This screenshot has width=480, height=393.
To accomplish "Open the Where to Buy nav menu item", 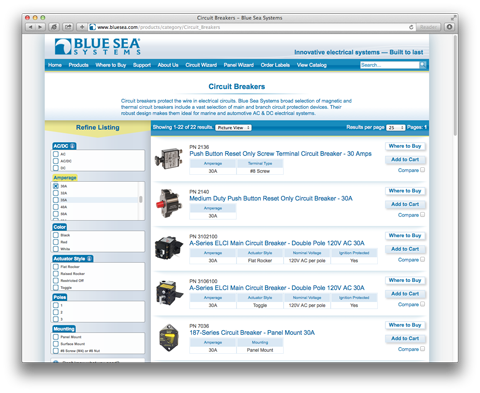I will [111, 65].
